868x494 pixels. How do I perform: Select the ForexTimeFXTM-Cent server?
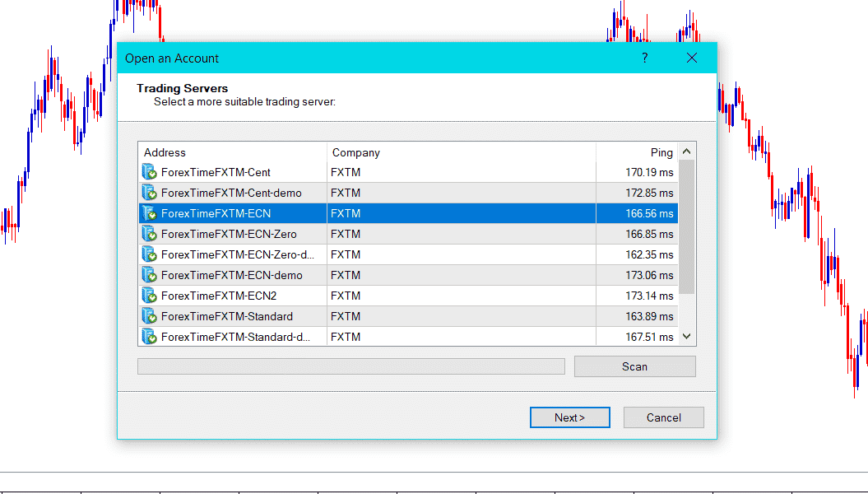408,172
